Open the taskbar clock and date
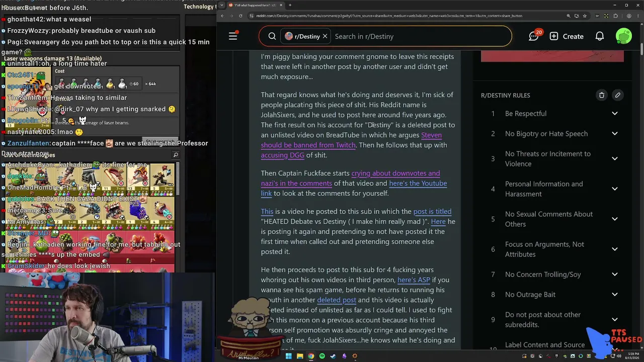The height and width of the screenshot is (362, 644). (632, 356)
